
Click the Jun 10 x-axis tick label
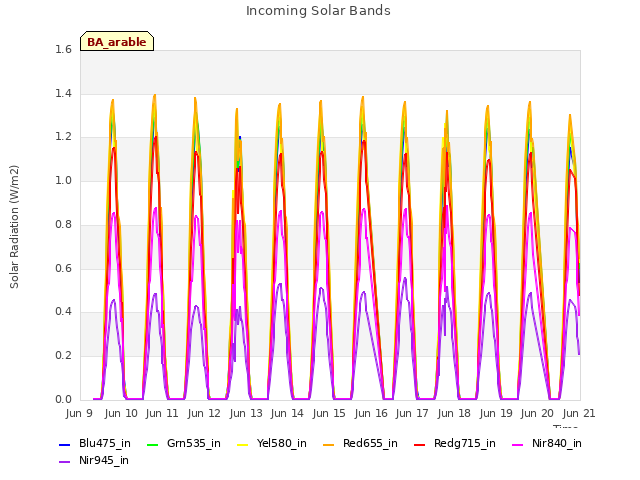[x=121, y=413]
